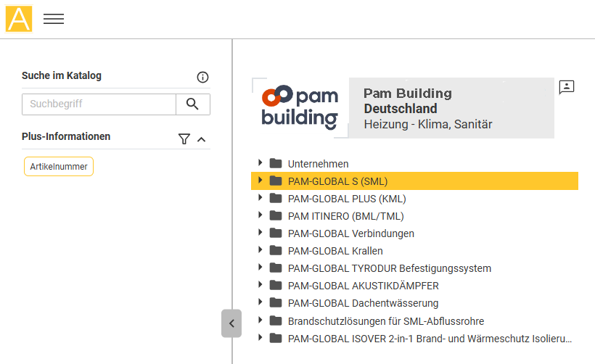Expand the Unternehmen folder arrow
This screenshot has height=364, width=595.
click(260, 162)
